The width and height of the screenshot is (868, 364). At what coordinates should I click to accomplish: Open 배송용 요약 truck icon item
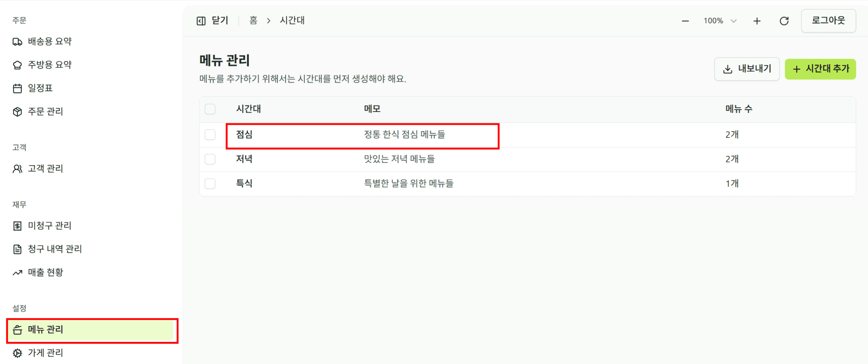42,41
